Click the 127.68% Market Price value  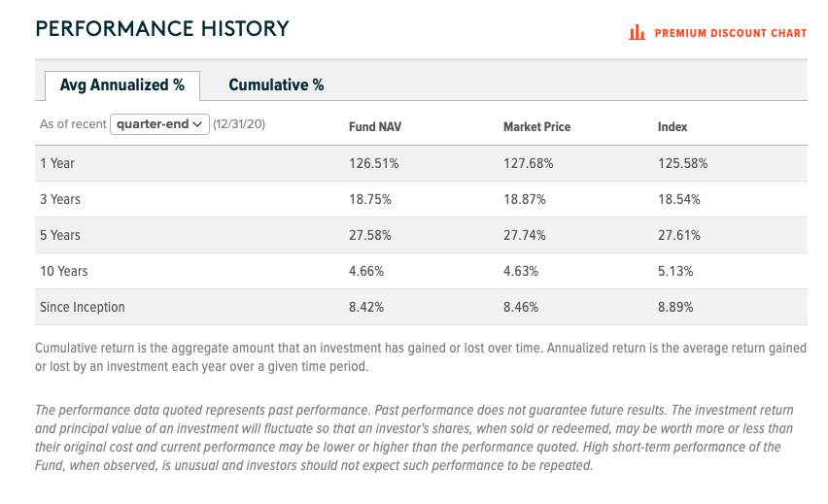click(x=529, y=163)
